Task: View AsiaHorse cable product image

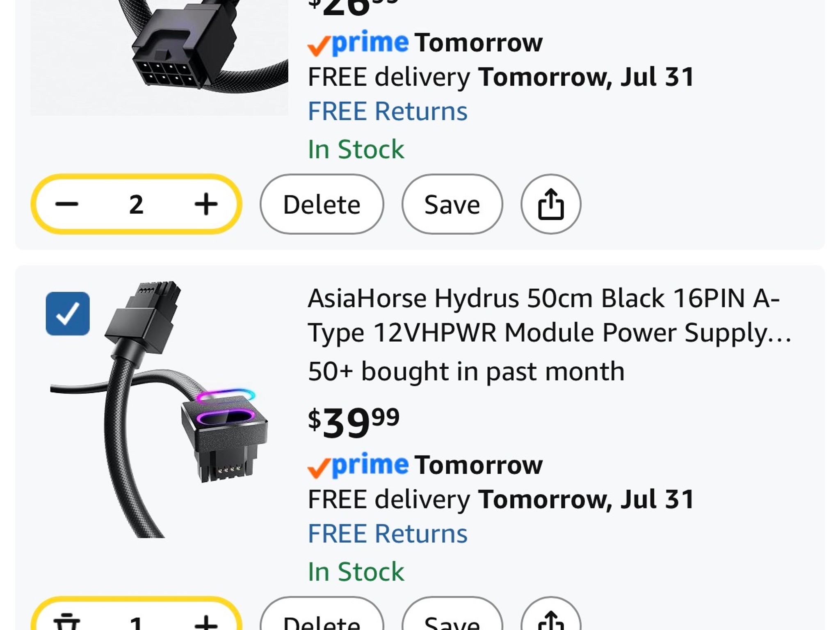Action: coord(159,409)
